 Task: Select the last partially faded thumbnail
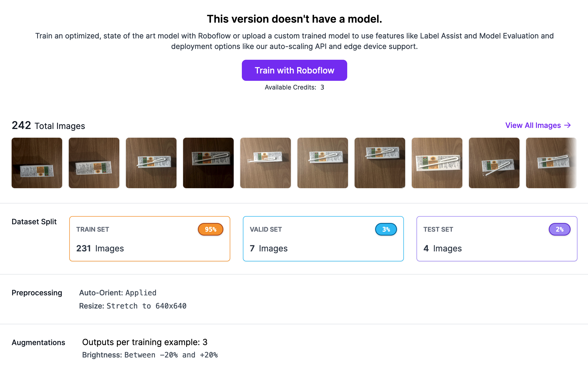[551, 163]
